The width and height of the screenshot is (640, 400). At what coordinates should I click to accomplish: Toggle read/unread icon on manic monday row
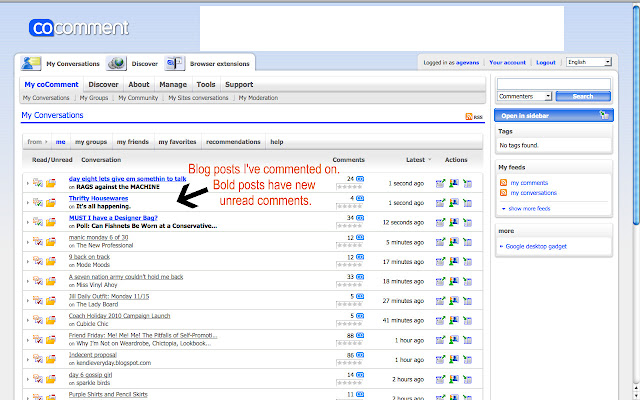[x=38, y=242]
